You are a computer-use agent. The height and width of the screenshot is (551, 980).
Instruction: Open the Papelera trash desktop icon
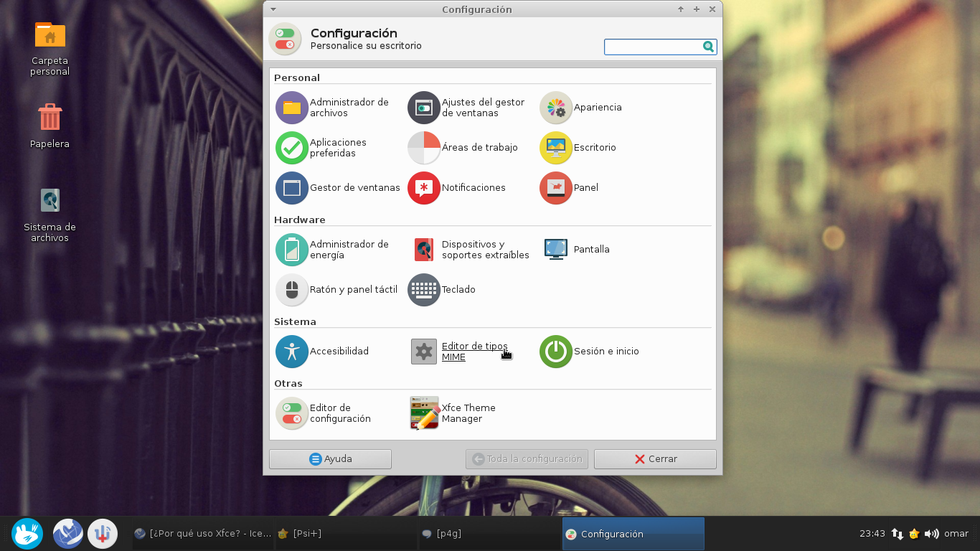[50, 118]
